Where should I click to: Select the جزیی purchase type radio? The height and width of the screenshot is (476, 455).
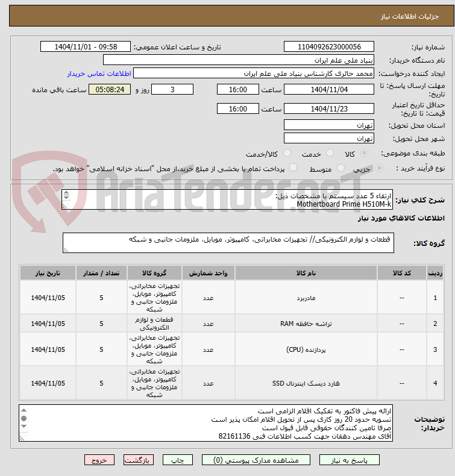coord(379,168)
